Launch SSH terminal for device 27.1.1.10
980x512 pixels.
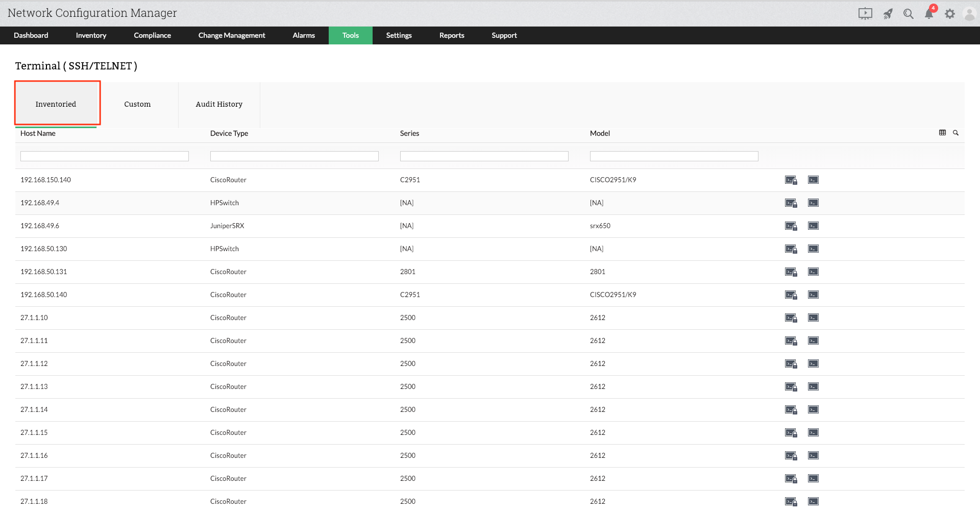791,318
